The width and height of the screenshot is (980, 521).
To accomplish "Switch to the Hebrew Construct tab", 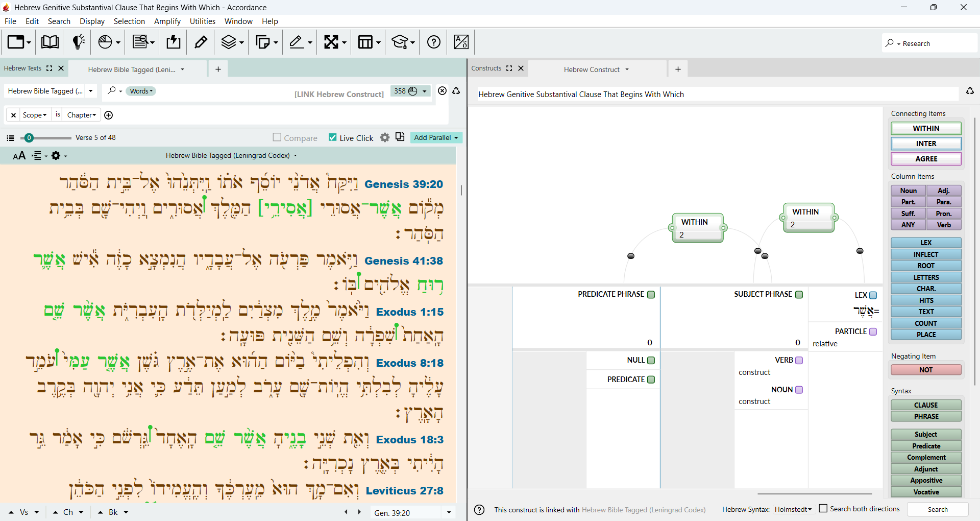I will point(597,69).
